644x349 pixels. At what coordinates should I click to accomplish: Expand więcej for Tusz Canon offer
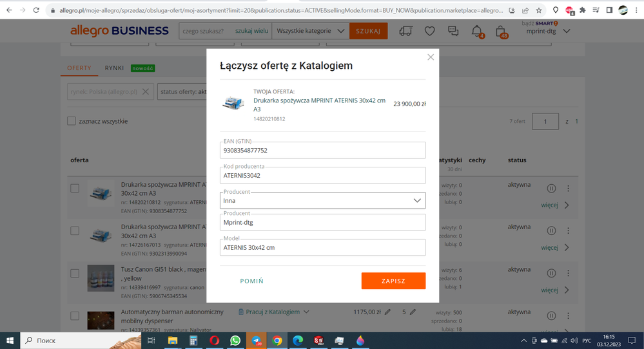555,290
